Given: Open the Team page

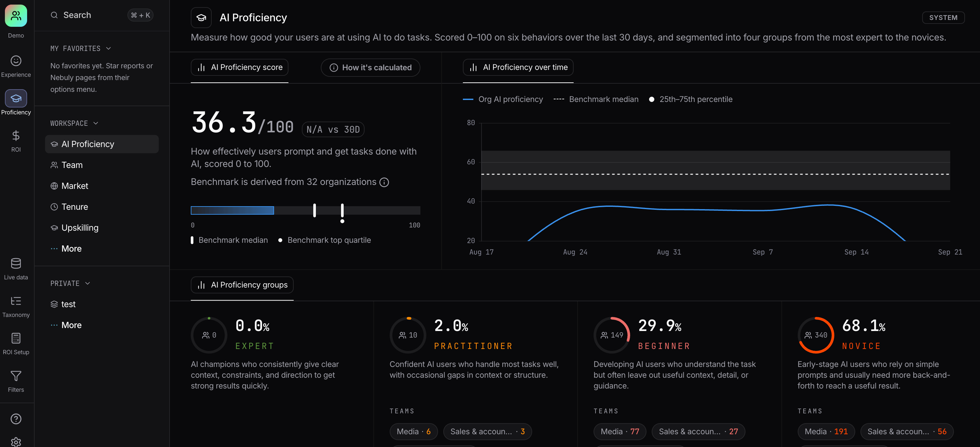Looking at the screenshot, I should pos(102,165).
